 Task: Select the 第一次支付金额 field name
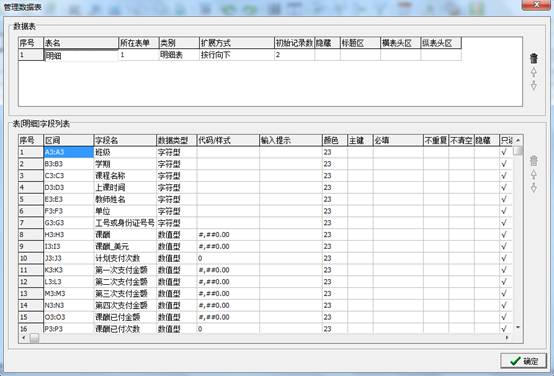(125, 270)
